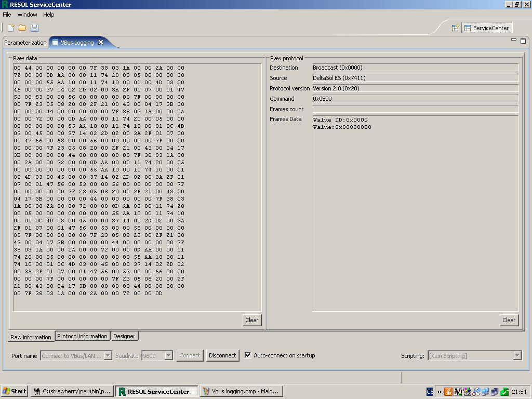Open the Designer tab
This screenshot has width=532, height=399.
tap(124, 336)
